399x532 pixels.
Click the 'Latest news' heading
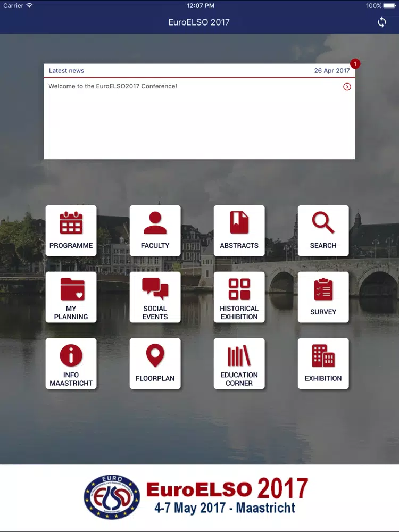66,71
